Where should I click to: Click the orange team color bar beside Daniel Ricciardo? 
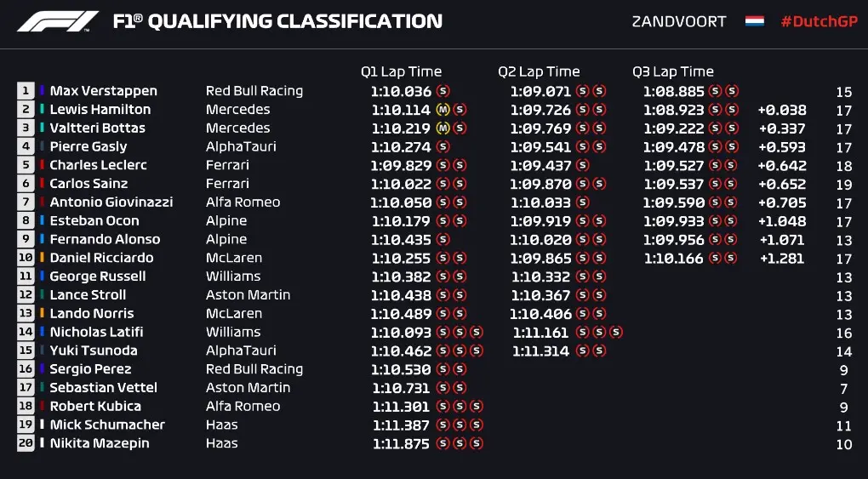click(x=42, y=258)
